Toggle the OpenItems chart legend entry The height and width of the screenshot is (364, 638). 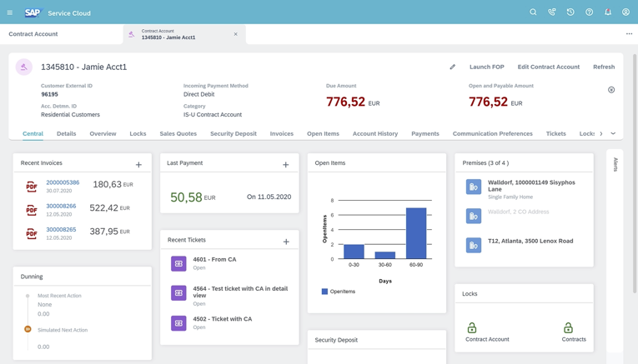(336, 292)
